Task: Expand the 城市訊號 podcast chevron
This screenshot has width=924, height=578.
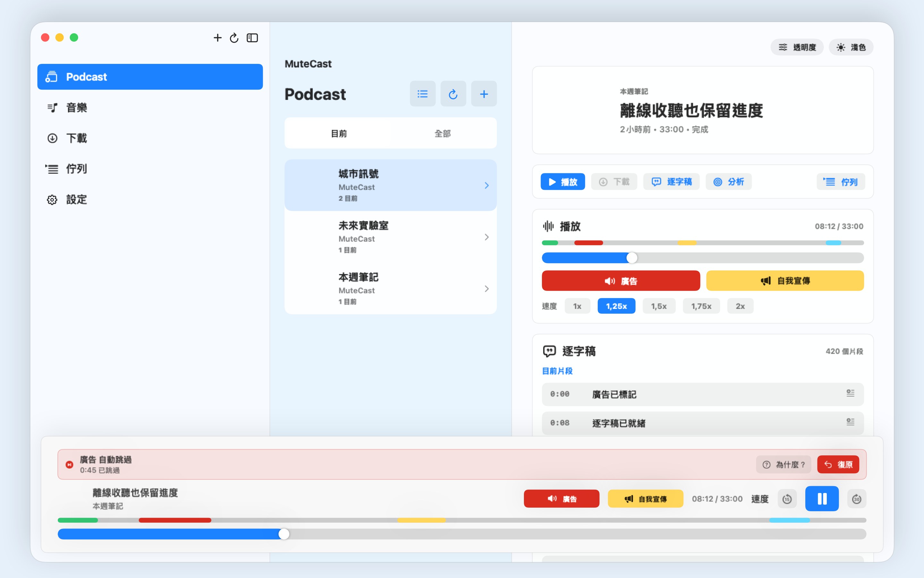Action: (486, 185)
